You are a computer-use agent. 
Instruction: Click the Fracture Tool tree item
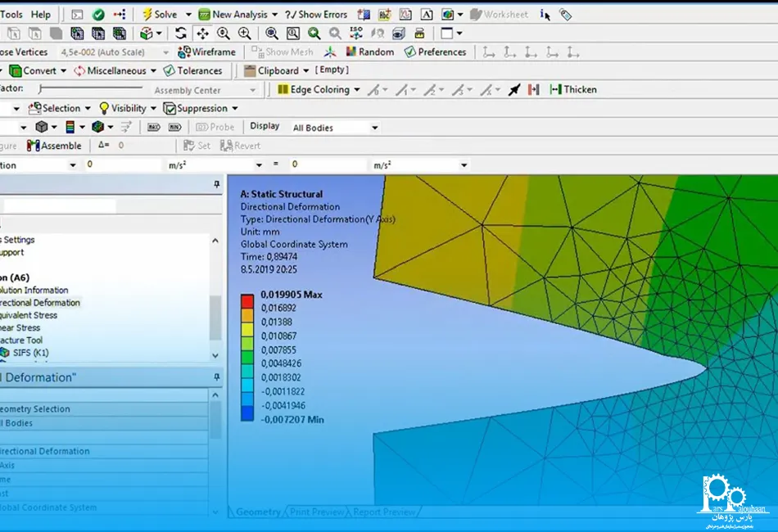tap(21, 340)
